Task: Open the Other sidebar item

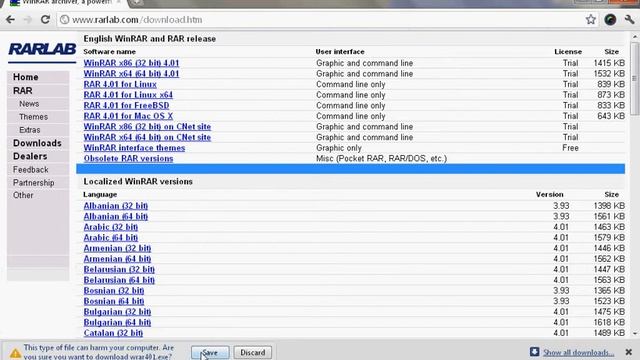Action: coord(23,195)
